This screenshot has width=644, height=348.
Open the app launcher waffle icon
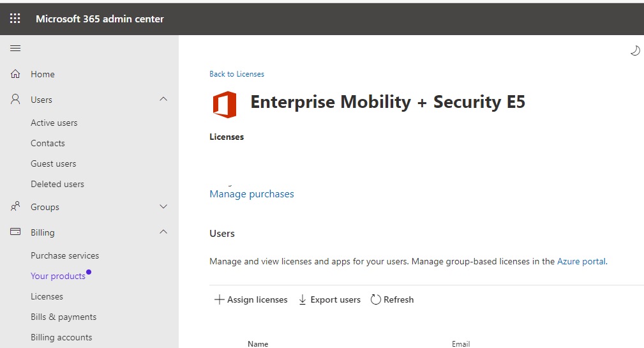point(15,19)
